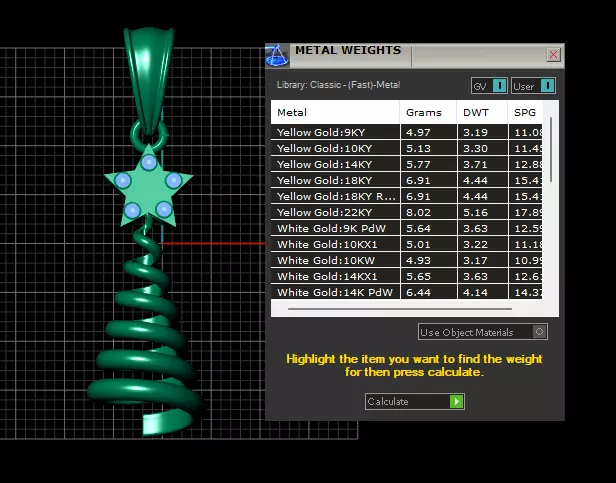This screenshot has width=616, height=483.
Task: Select the Yellow Gold:10KY row
Action: [x=407, y=149]
